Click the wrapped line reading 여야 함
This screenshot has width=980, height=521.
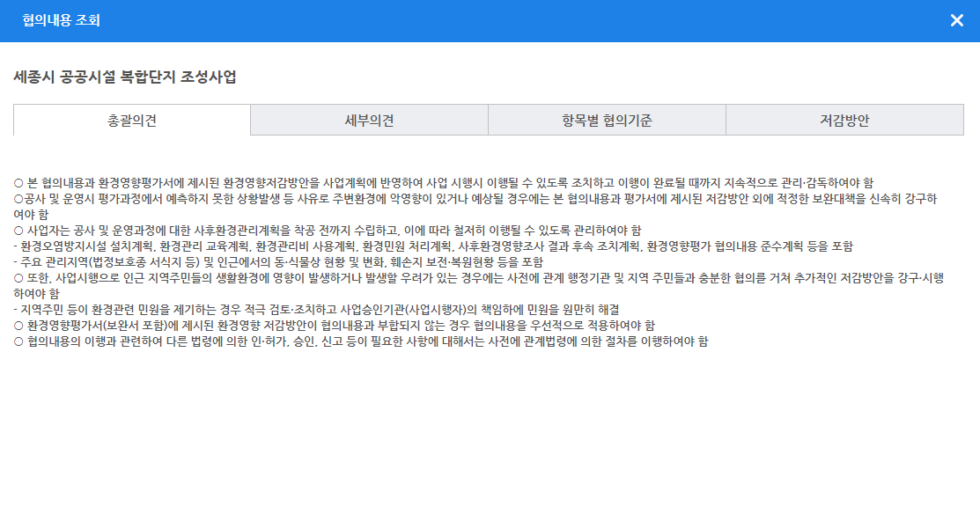point(33,214)
